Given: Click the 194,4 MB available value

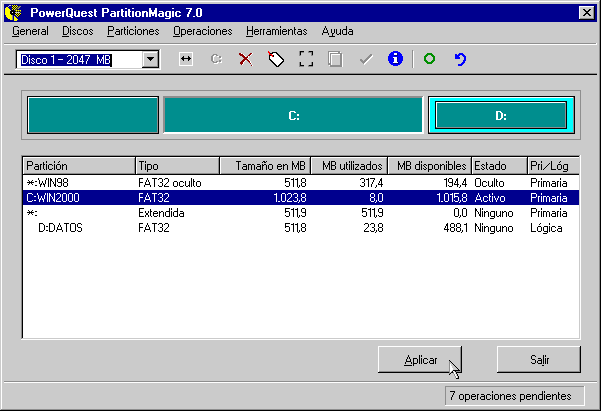Looking at the screenshot, I should coord(455,183).
